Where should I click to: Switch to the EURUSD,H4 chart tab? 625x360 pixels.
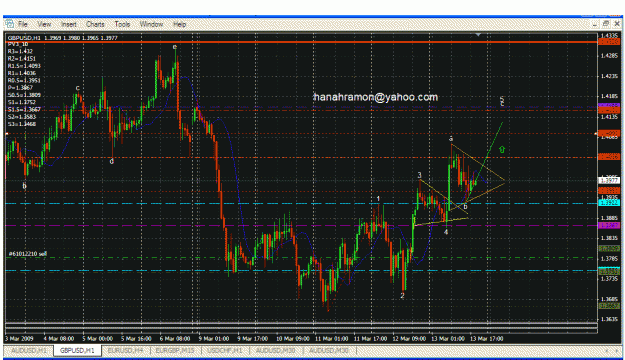125,351
